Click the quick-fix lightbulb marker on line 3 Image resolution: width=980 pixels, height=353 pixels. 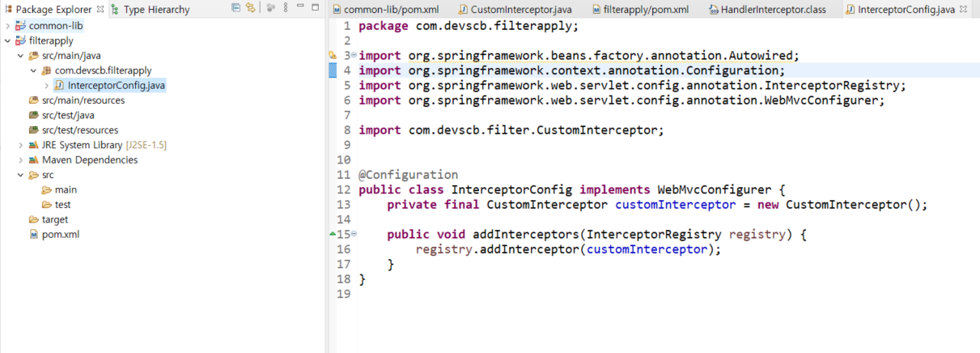coord(333,55)
